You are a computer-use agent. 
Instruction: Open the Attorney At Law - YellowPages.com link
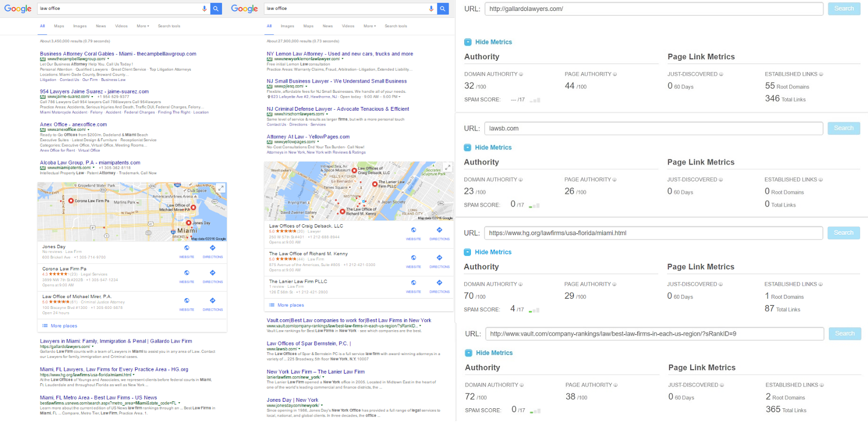pos(308,137)
